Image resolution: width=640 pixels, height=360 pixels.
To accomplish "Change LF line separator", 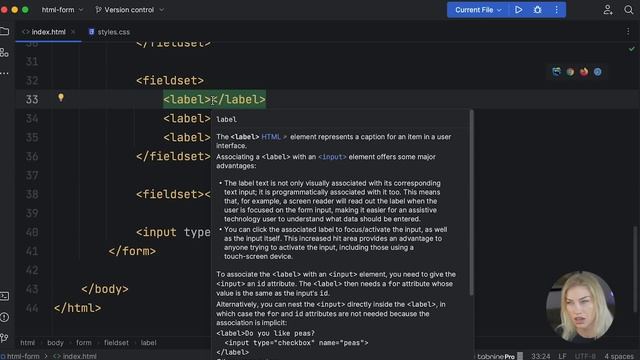I will click(x=562, y=356).
